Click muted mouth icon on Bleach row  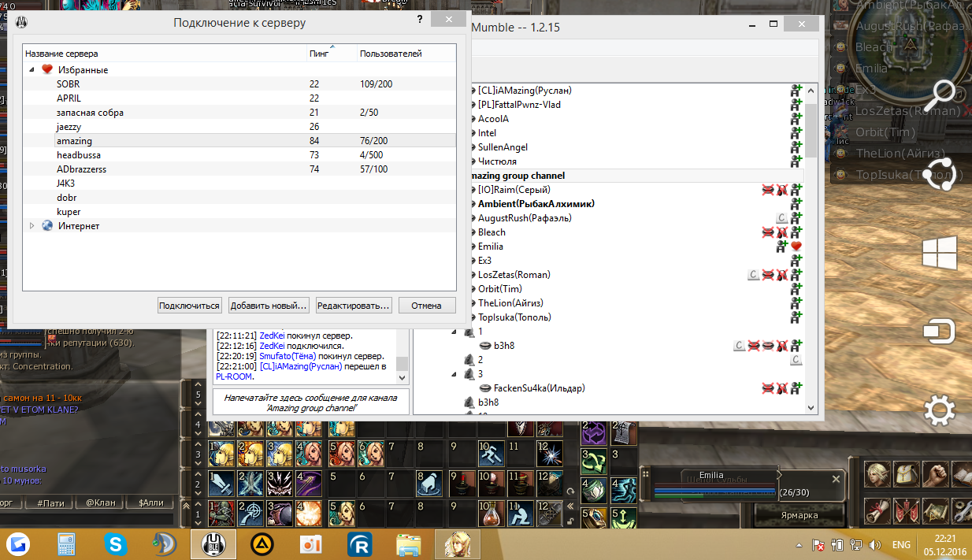768,232
